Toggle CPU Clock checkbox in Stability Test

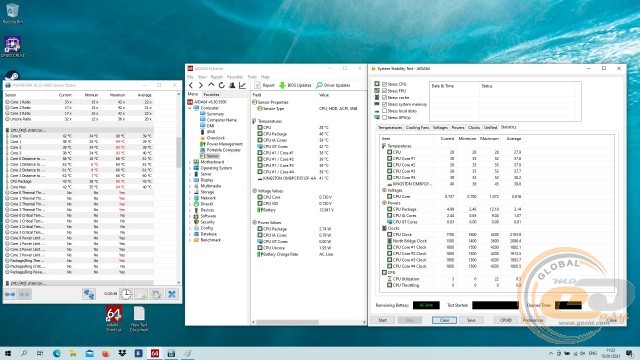point(389,235)
